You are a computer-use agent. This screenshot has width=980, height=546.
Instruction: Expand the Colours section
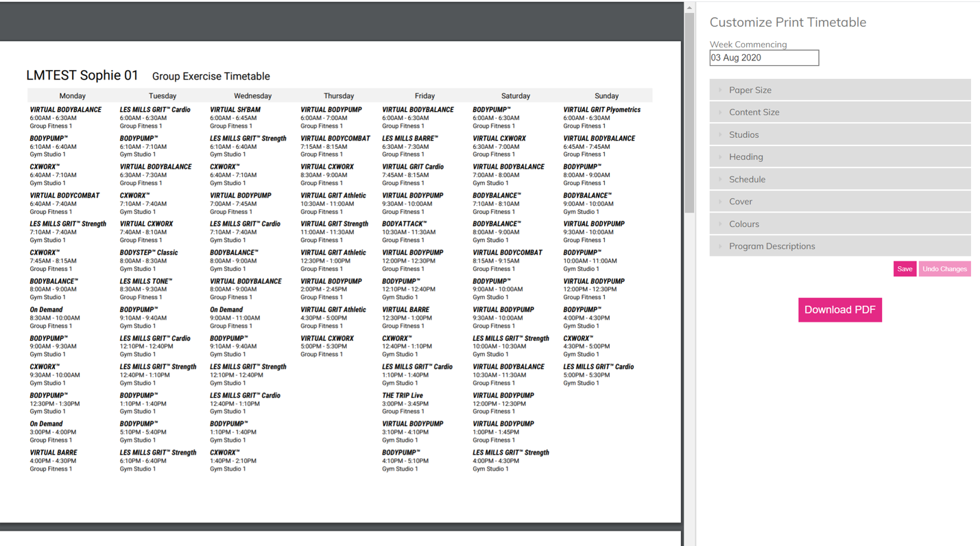click(x=840, y=224)
